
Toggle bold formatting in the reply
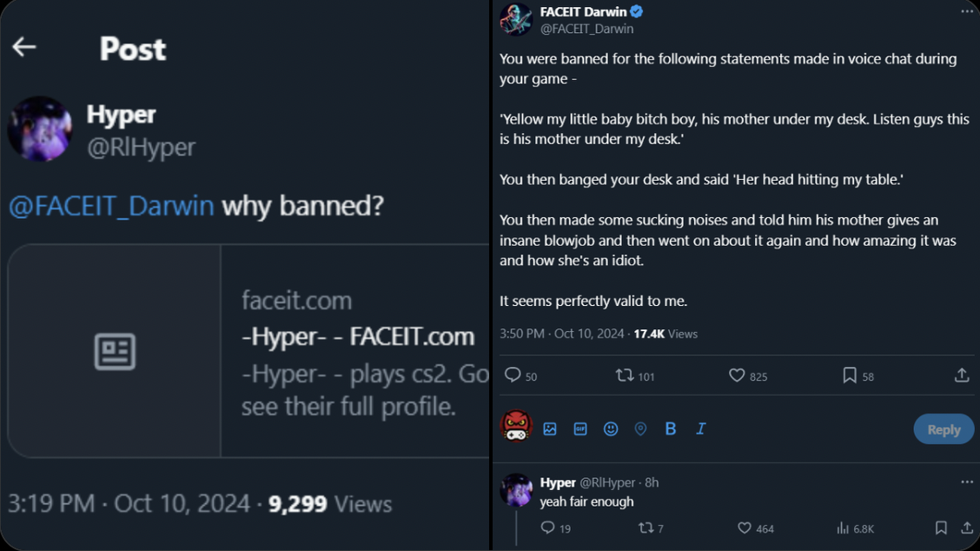point(671,429)
